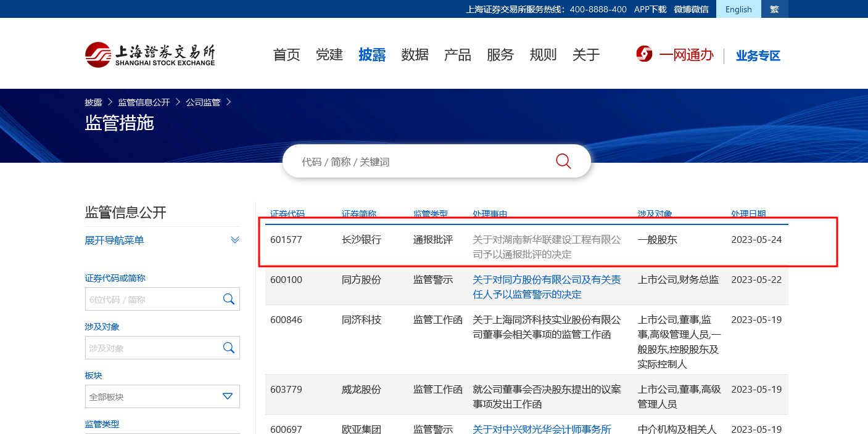Click search icon in 证券代码或简称 field
This screenshot has width=868, height=434.
pos(228,299)
